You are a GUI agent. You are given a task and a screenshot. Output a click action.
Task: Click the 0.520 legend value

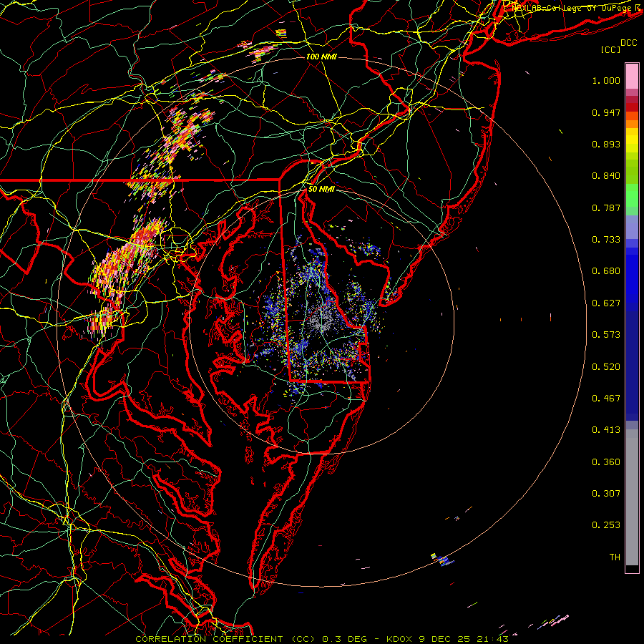(x=606, y=367)
